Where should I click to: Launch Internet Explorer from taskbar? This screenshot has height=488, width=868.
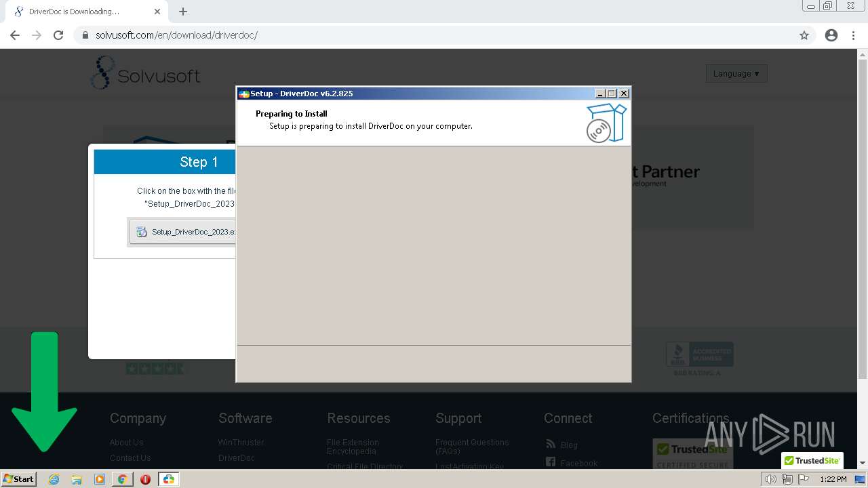coord(54,479)
